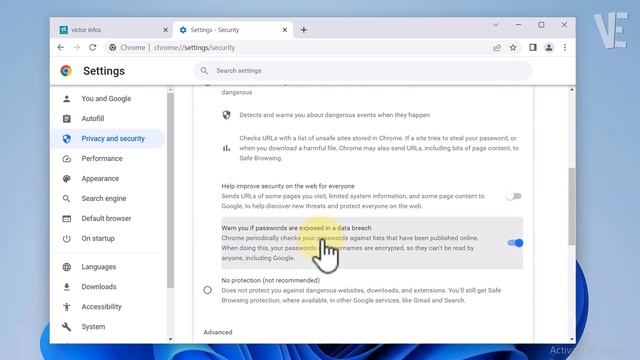Viewport: 640px width, 360px height.
Task: Open Default browser section
Action: click(108, 218)
